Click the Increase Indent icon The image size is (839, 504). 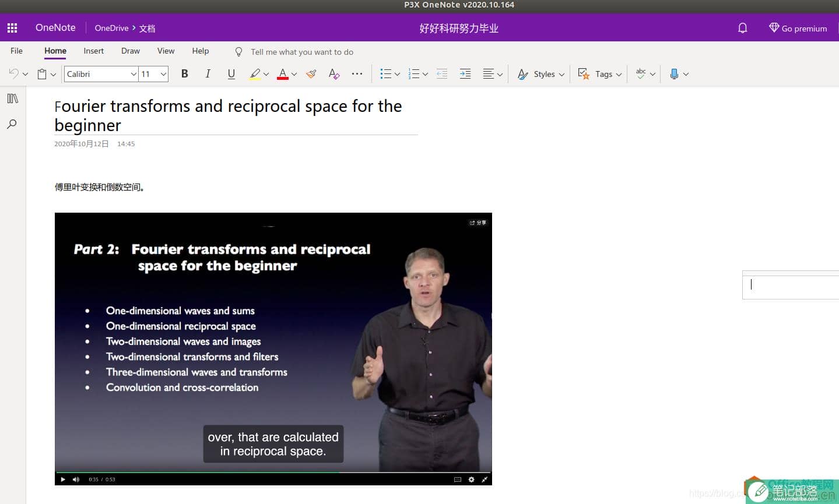pyautogui.click(x=465, y=73)
